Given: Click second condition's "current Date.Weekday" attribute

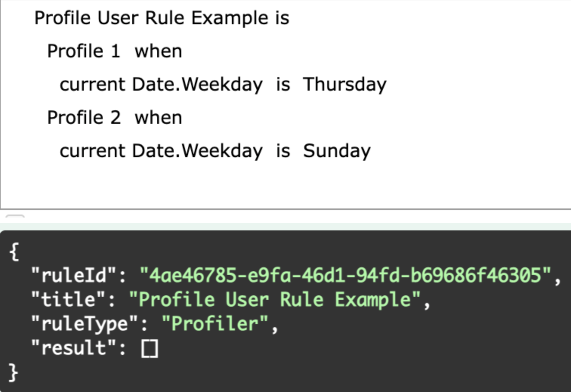Looking at the screenshot, I should click(161, 151).
